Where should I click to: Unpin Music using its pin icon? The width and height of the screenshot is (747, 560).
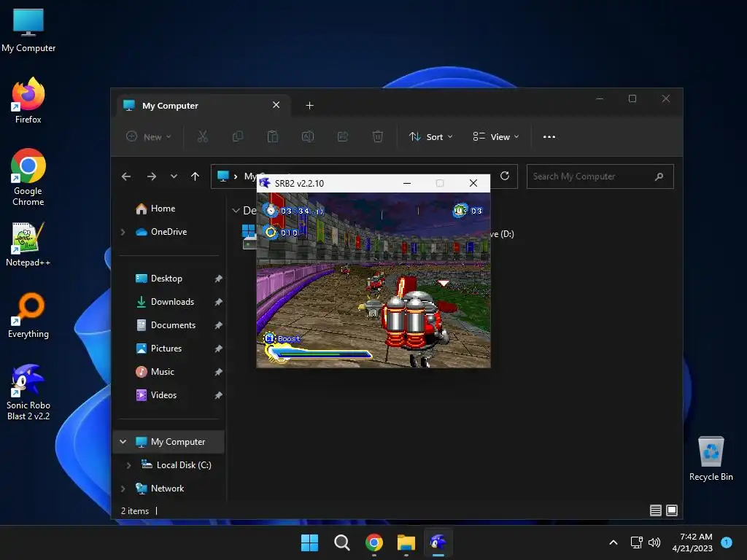point(218,372)
